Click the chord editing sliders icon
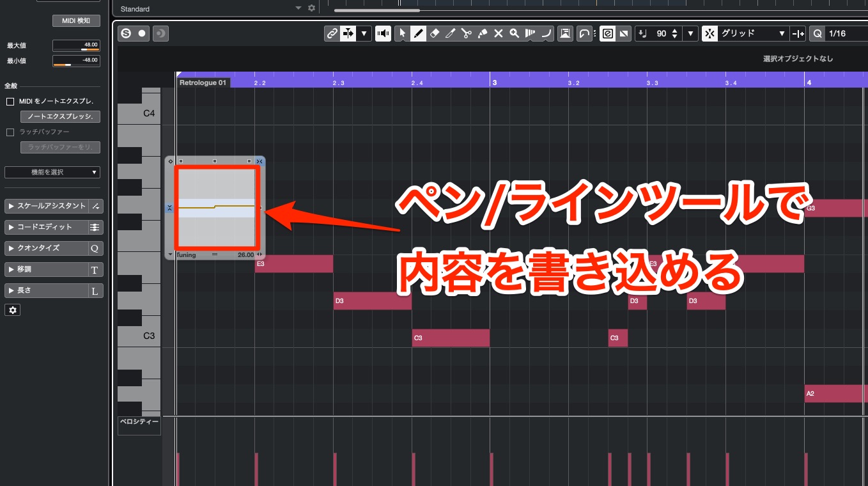The width and height of the screenshot is (868, 486). [x=95, y=227]
